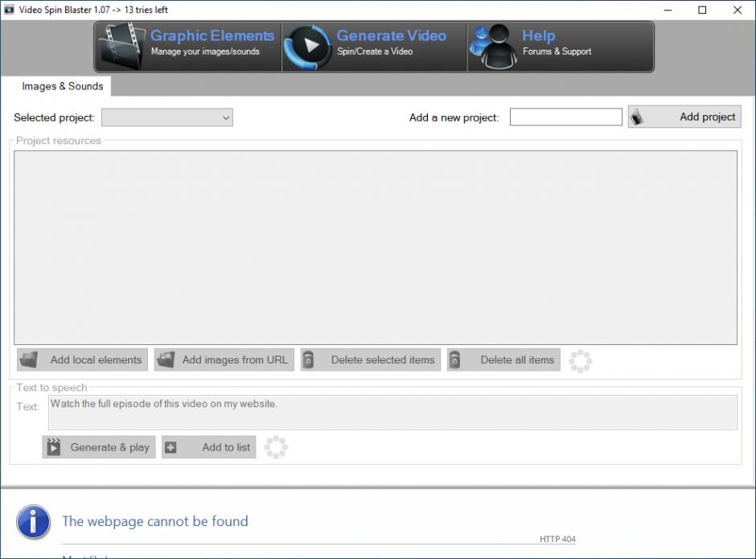Click the Add project button
Image resolution: width=756 pixels, height=559 pixels.
pyautogui.click(x=684, y=117)
